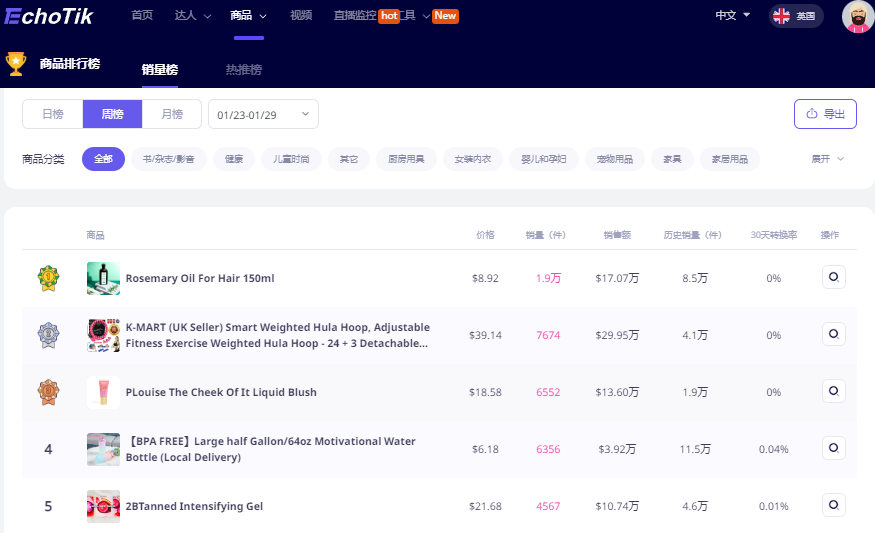Click the EchoTik logo
The width and height of the screenshot is (875, 533).
coord(49,16)
